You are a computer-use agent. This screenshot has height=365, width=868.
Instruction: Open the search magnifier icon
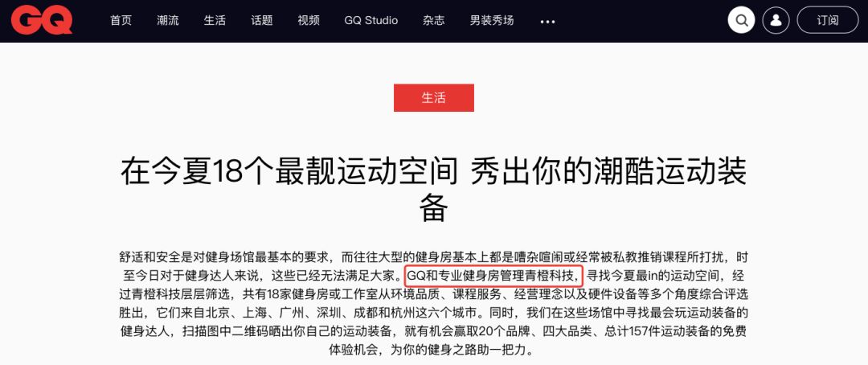(x=741, y=21)
